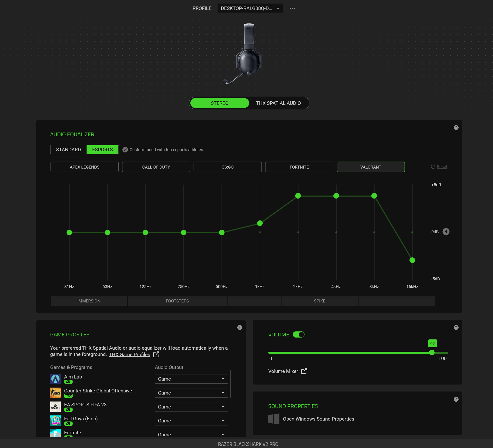The width and height of the screenshot is (493, 448).
Task: Select the Standard equalizer mode
Action: pos(68,149)
